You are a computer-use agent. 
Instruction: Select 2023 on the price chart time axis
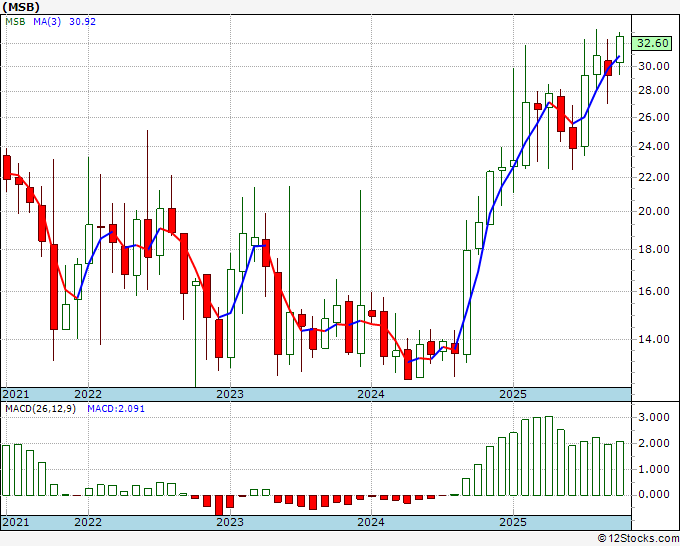(x=230, y=394)
